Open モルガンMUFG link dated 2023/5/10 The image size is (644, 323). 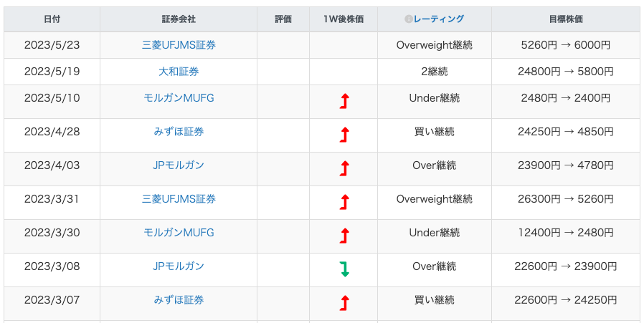coord(179,98)
